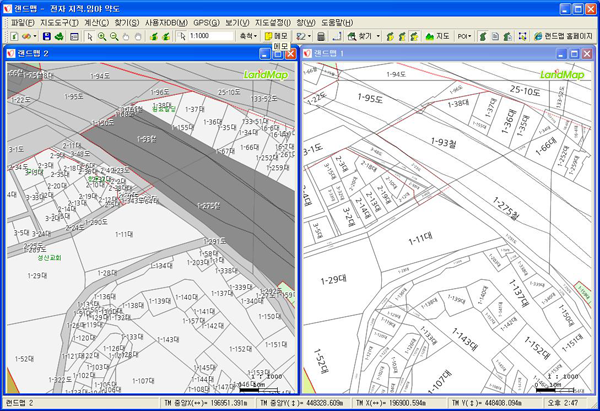Image resolution: width=600 pixels, height=411 pixels.
Task: Click the 메모 button in toolbar
Action: [x=276, y=36]
